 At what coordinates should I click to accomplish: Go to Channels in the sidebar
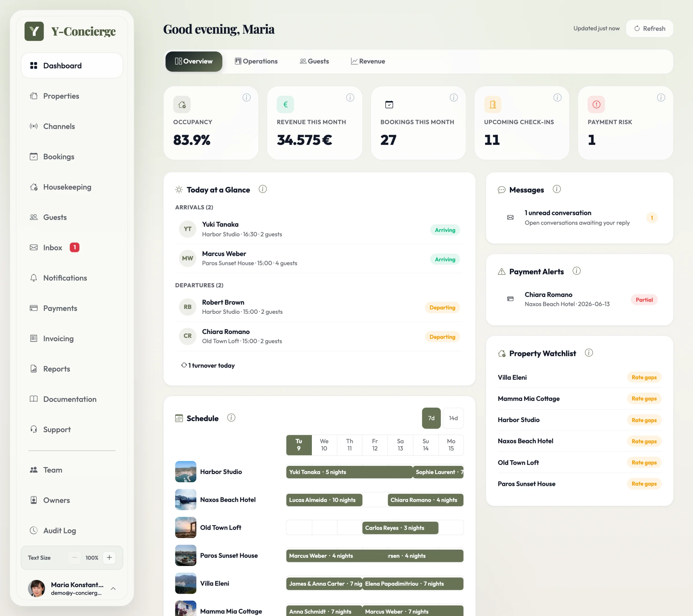(72, 126)
